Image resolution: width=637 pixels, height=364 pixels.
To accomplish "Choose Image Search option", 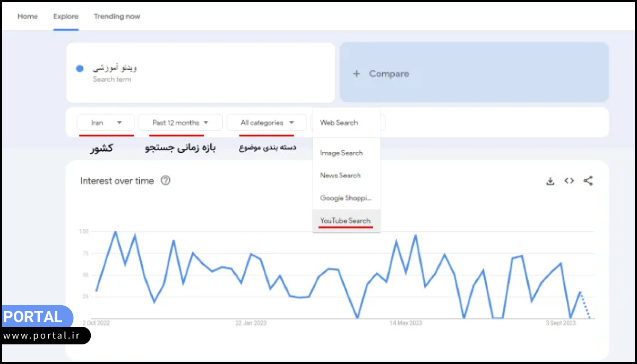I will click(x=341, y=153).
